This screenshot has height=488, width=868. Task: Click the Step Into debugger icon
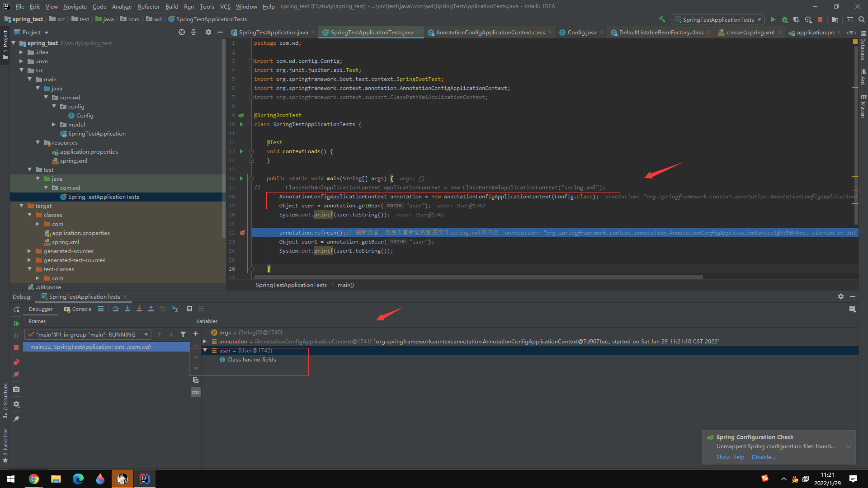click(127, 309)
